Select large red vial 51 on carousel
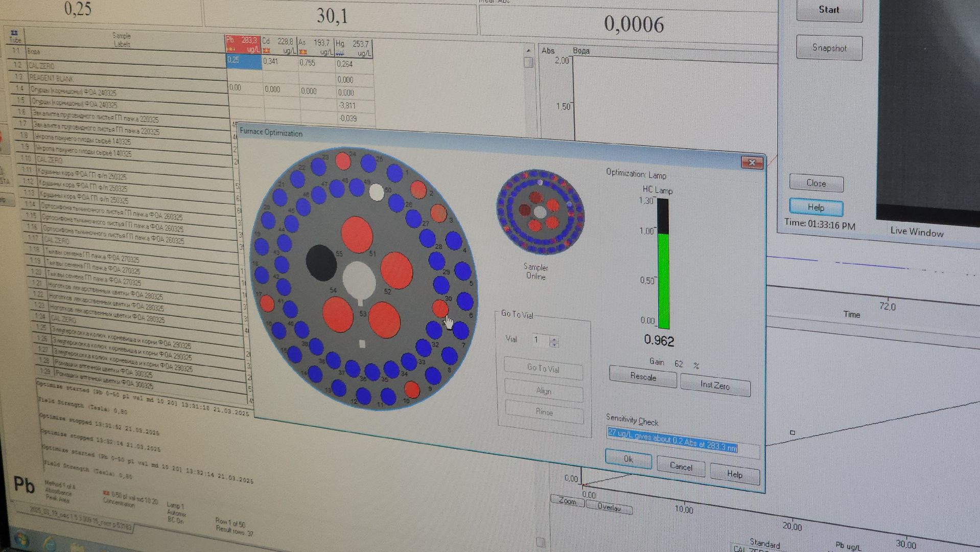This screenshot has height=552, width=980. point(357,235)
